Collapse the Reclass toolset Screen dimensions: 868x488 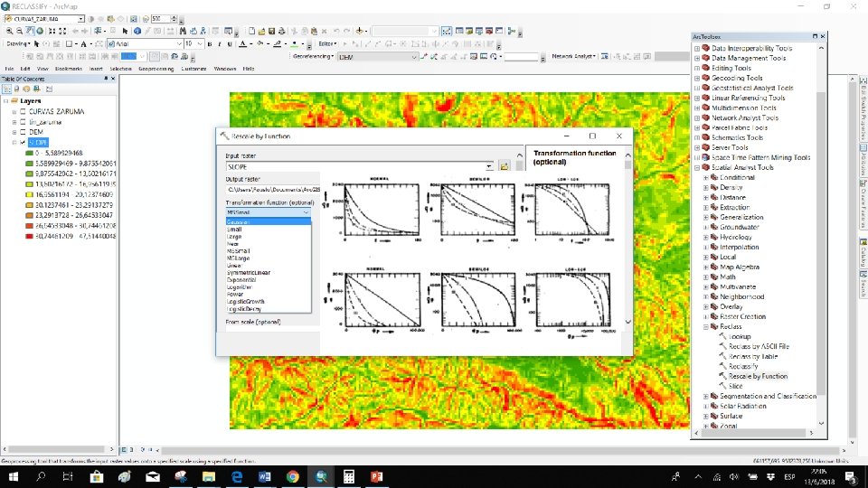(706, 326)
